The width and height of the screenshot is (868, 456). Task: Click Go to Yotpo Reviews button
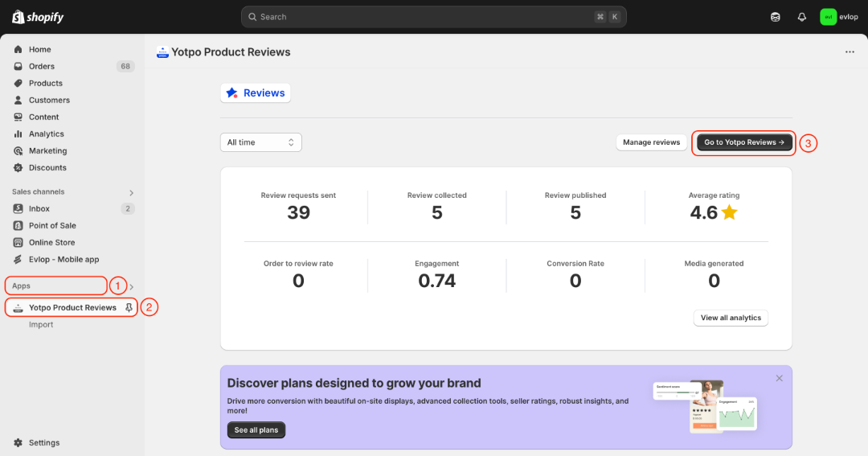point(744,142)
